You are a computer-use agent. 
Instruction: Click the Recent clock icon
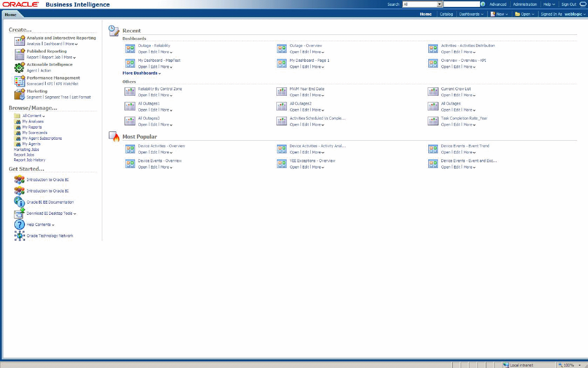pyautogui.click(x=114, y=30)
